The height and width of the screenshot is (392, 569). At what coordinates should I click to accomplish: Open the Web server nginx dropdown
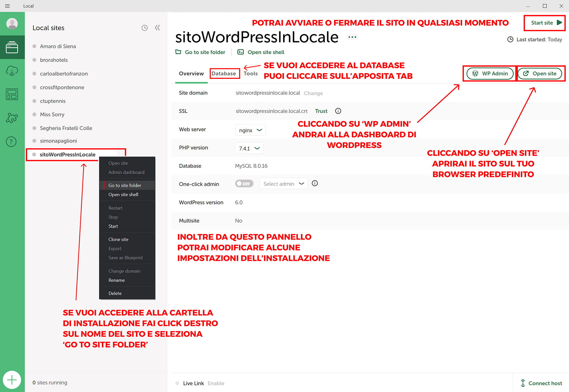coord(250,130)
